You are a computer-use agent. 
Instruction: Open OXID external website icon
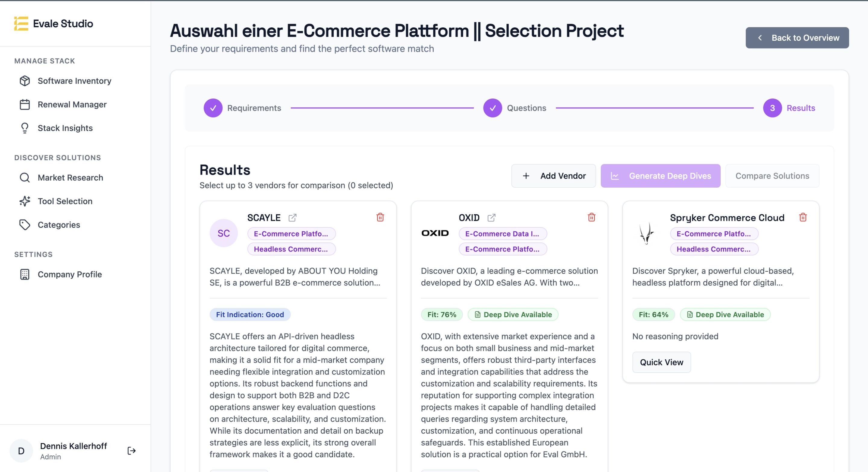(491, 218)
